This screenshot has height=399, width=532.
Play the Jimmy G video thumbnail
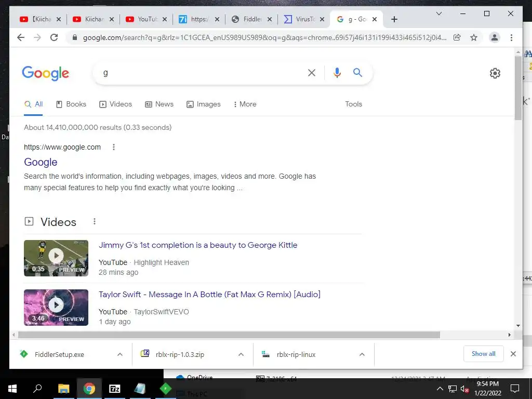(56, 258)
